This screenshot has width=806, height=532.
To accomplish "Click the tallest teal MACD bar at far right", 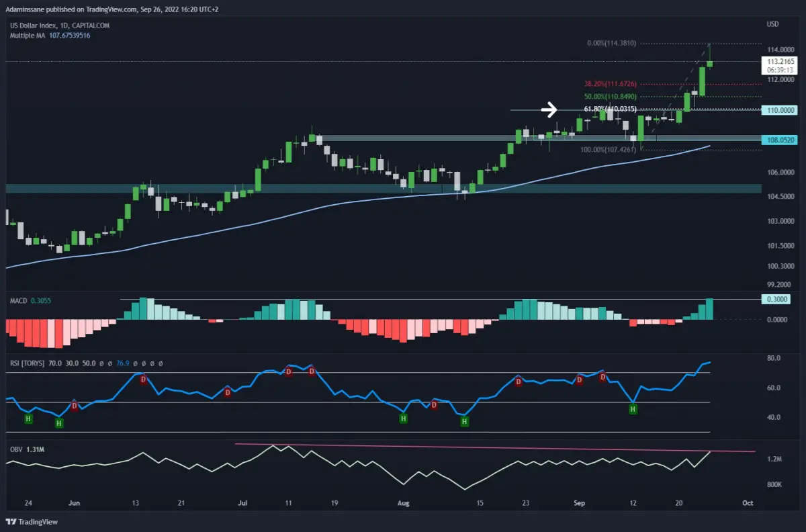I will (710, 309).
